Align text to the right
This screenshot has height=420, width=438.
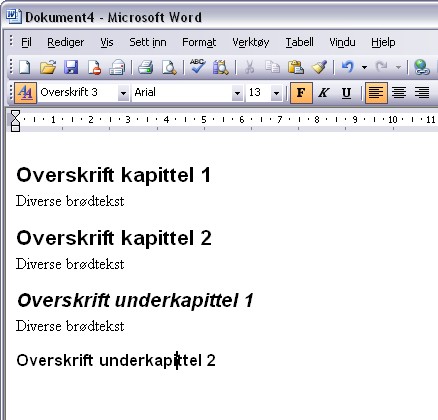click(x=422, y=93)
